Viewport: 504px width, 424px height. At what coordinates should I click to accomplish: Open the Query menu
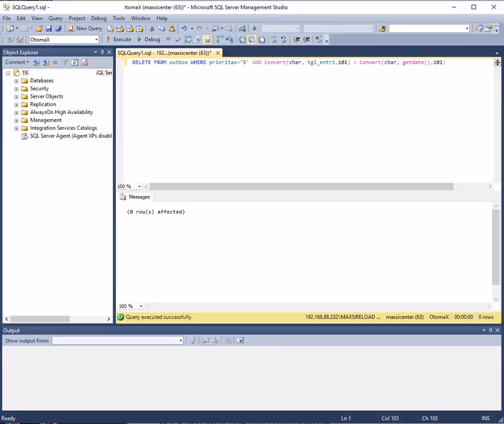click(54, 18)
